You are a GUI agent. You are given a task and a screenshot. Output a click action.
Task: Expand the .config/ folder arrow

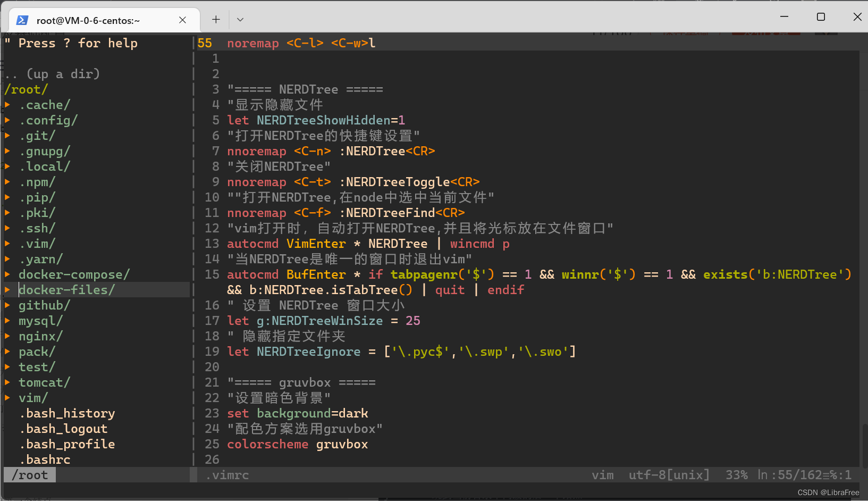point(7,120)
